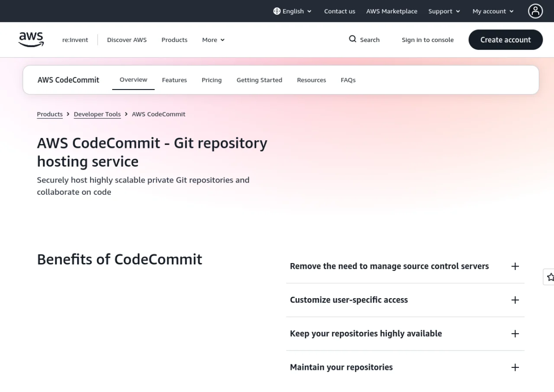
Task: Click the AWS CodeCommit breadcrumb text
Action: (158, 114)
